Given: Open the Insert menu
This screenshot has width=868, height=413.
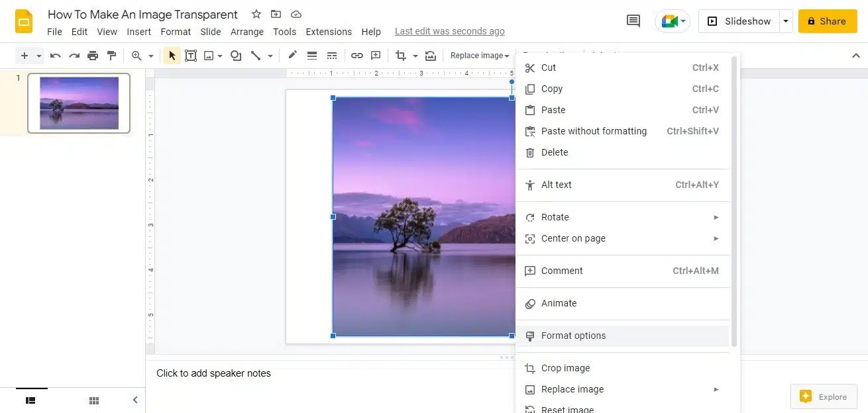Looking at the screenshot, I should [x=139, y=32].
